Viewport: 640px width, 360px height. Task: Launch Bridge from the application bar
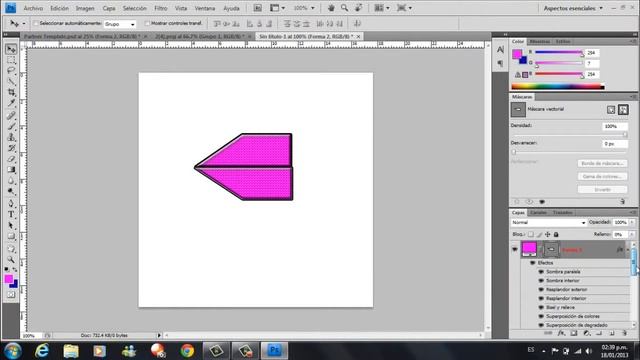click(x=258, y=8)
